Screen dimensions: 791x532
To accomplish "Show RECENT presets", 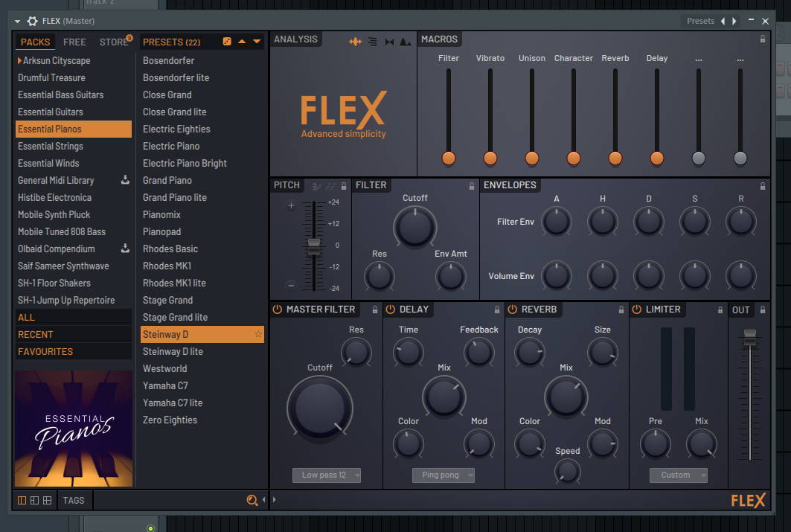I will pos(73,334).
